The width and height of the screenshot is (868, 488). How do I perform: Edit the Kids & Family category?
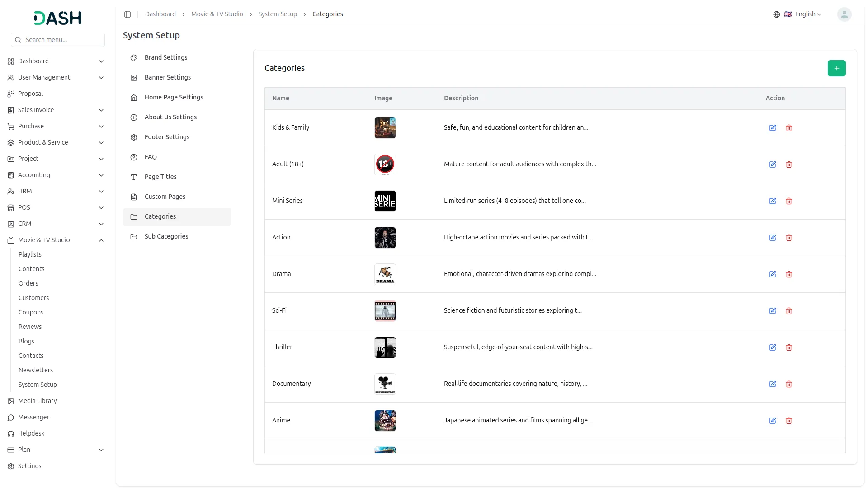pos(773,128)
